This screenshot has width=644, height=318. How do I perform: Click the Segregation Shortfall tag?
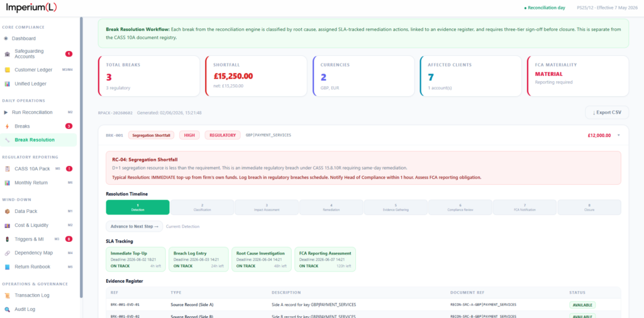coord(152,135)
